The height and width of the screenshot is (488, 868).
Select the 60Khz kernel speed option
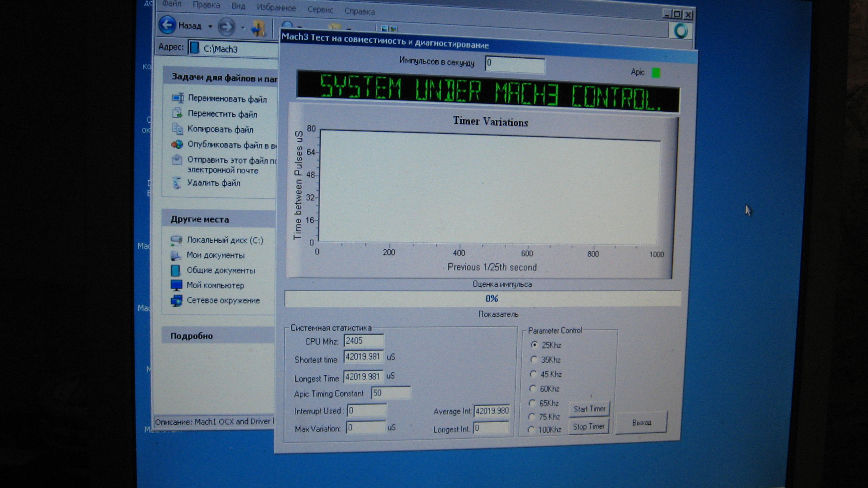(532, 388)
